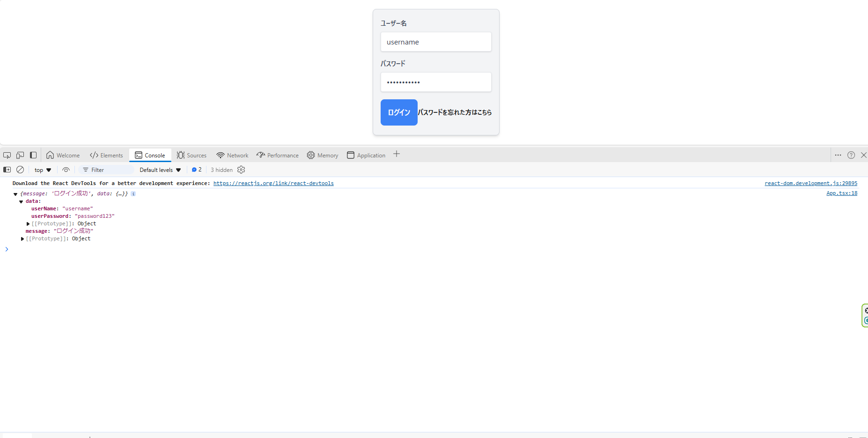Screen dimensions: 868x438
Task: Click the green extension widget on the right edge
Action: (865, 315)
